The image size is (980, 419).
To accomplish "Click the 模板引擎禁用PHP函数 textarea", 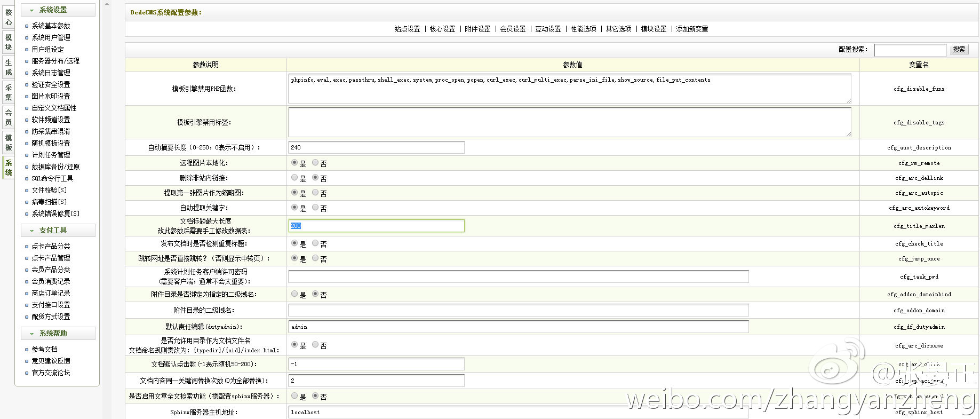I will (570, 89).
